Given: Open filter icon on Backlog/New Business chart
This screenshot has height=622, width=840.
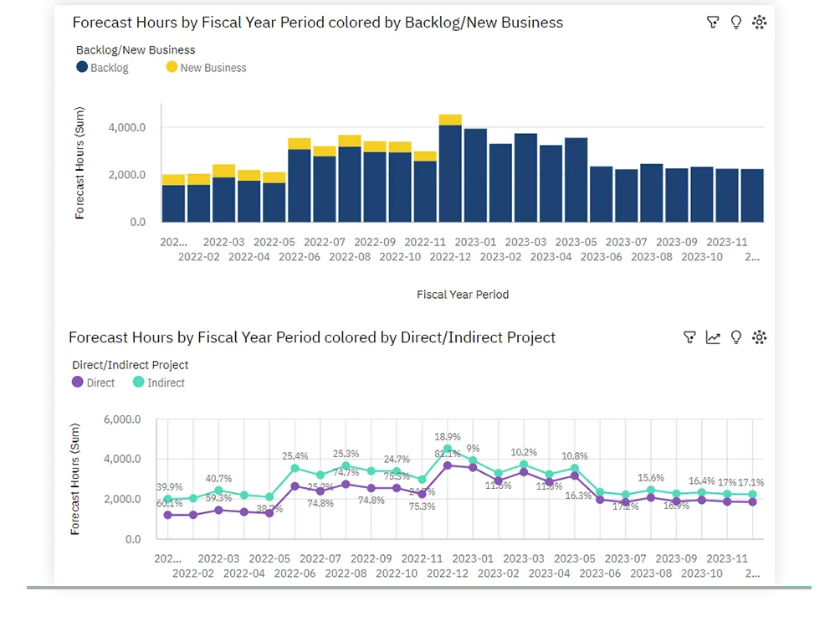Looking at the screenshot, I should coord(713,23).
